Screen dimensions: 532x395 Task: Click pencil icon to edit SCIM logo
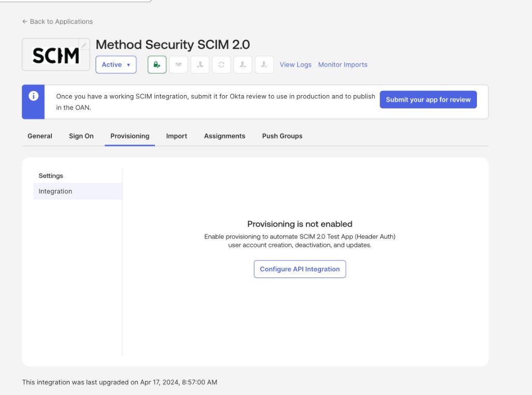click(x=84, y=45)
